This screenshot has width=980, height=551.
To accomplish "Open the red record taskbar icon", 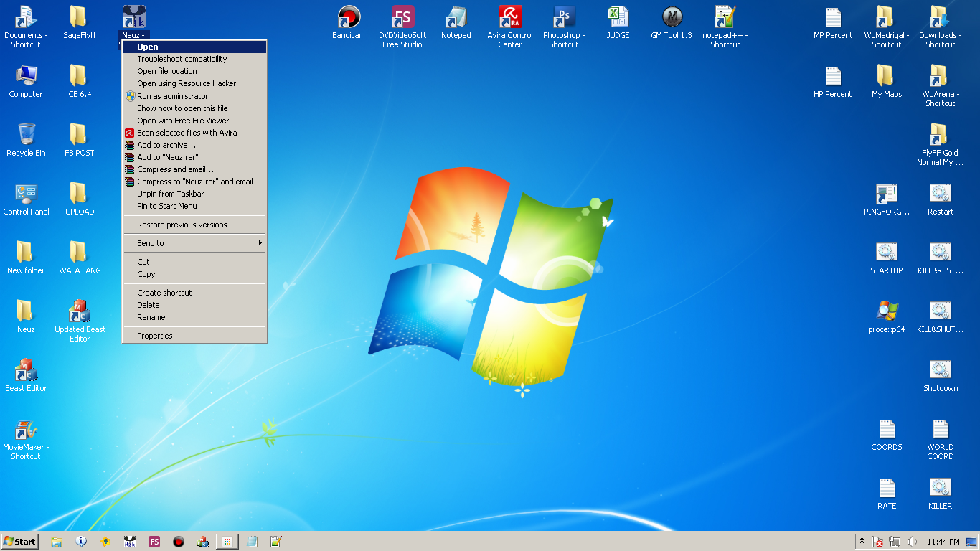I will click(x=179, y=542).
